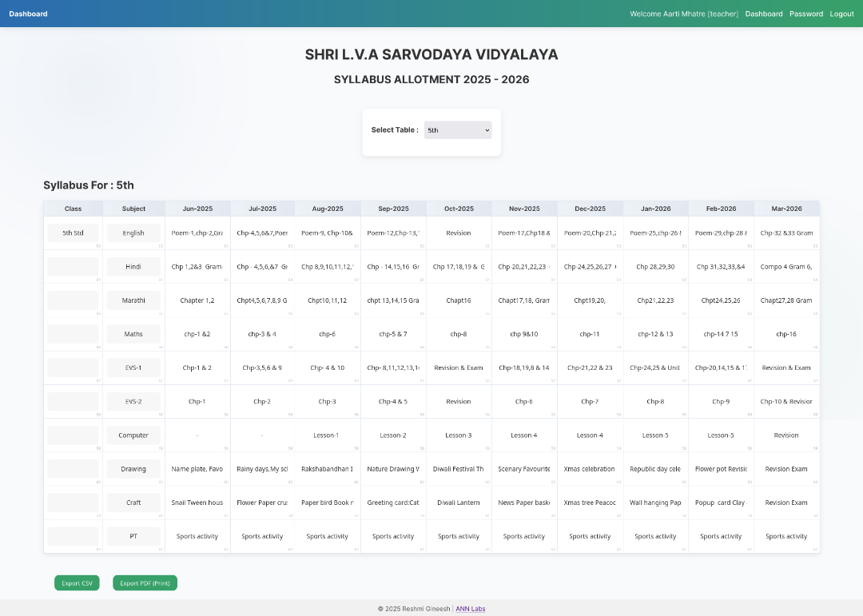Log out using the Logout link
The image size is (863, 616).
pyautogui.click(x=841, y=14)
